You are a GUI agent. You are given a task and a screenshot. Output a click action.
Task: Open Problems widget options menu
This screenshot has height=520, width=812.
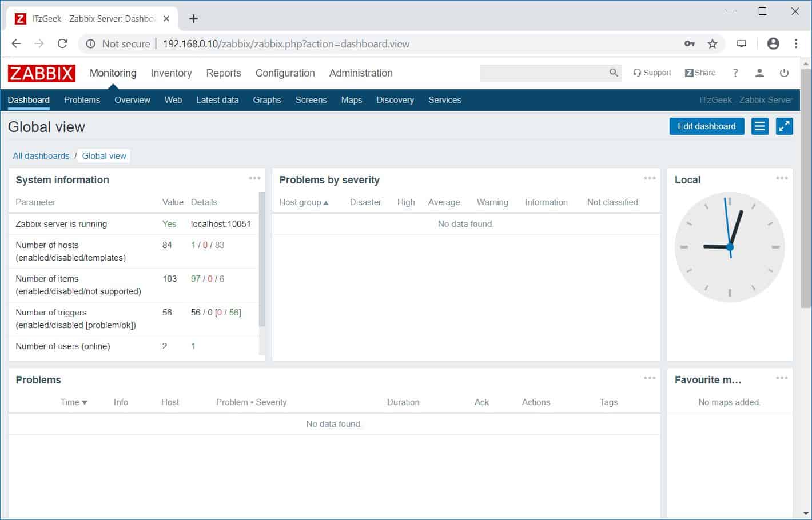pyautogui.click(x=650, y=378)
